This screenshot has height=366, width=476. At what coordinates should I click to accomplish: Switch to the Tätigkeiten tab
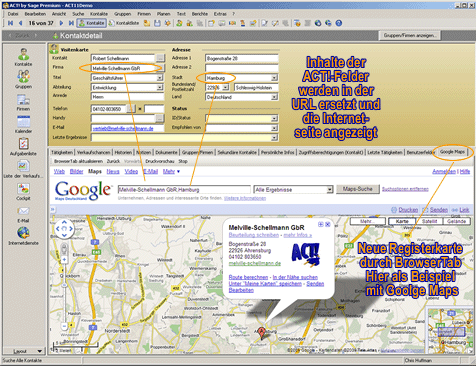62,152
